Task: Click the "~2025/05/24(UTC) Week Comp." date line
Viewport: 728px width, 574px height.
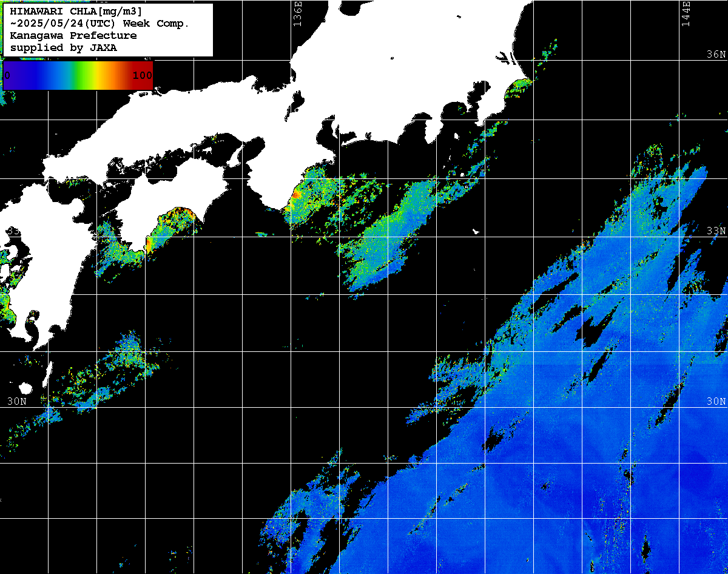Action: [99, 24]
